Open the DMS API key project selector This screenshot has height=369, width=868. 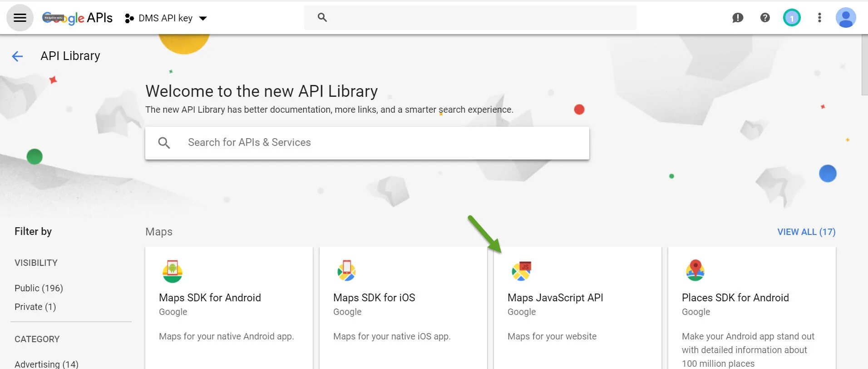(x=166, y=18)
